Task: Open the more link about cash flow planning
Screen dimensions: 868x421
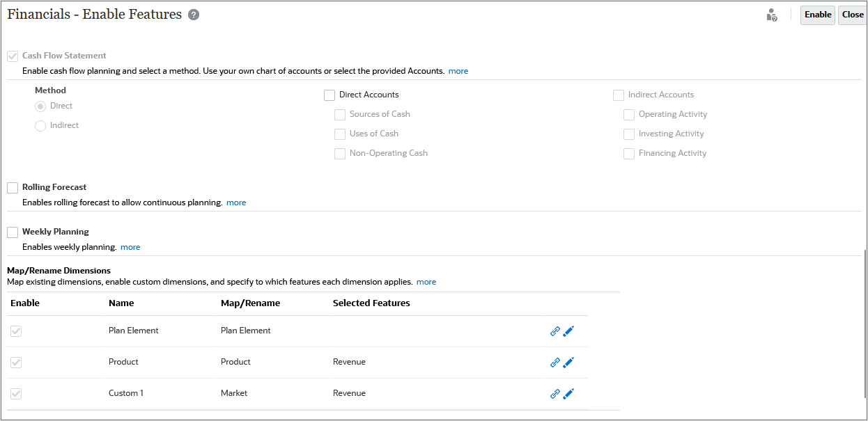Action: coord(458,70)
